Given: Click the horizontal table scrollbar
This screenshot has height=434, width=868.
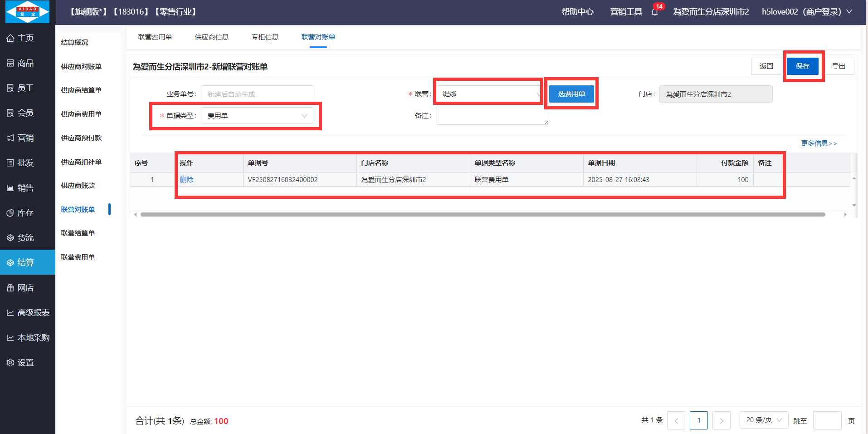Looking at the screenshot, I should (483, 214).
